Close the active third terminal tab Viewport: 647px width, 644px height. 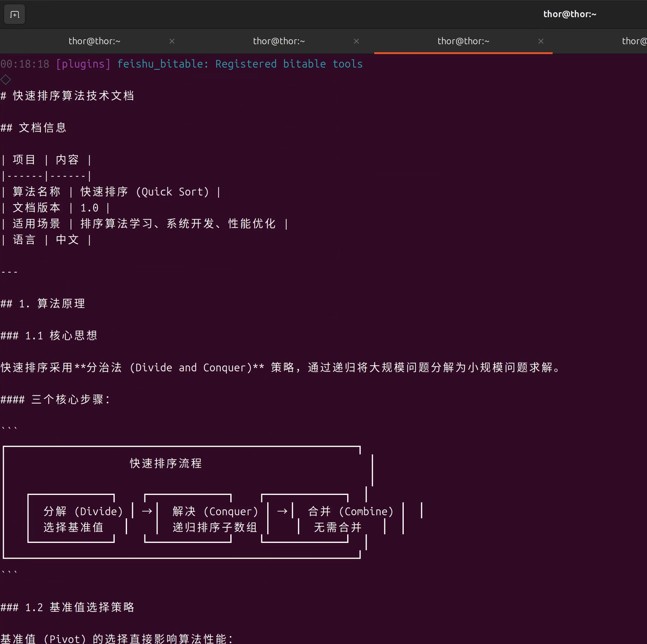(x=541, y=41)
